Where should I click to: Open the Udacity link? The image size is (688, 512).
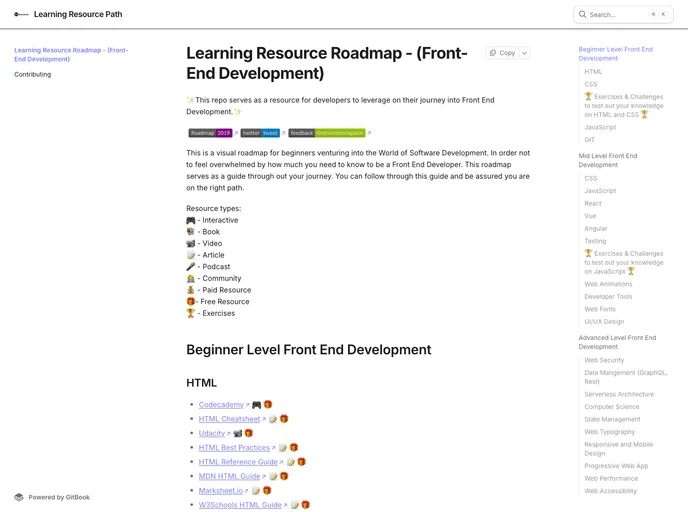coord(211,433)
